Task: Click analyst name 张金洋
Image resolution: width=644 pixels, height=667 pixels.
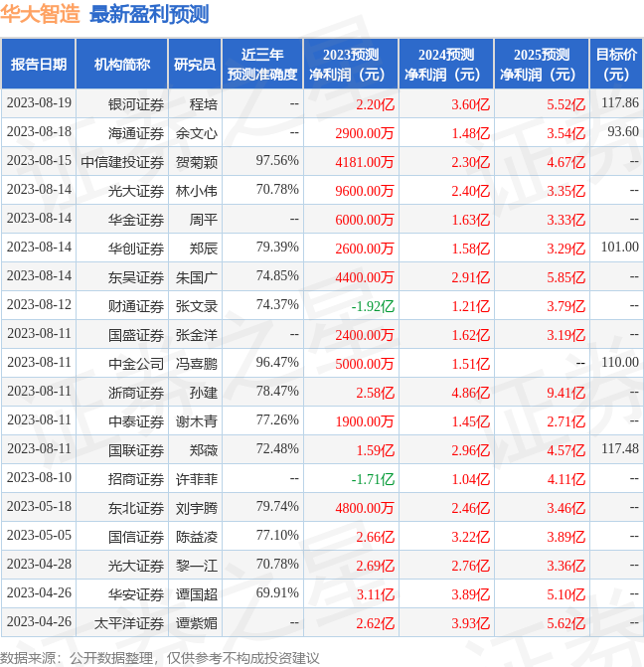Action: [197, 335]
